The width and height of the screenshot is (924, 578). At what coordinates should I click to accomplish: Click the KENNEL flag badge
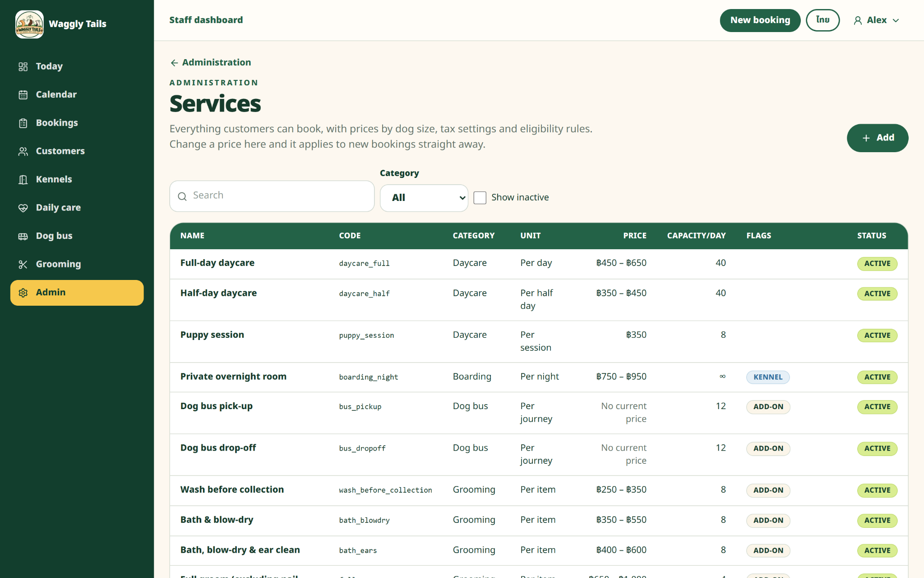[768, 377]
